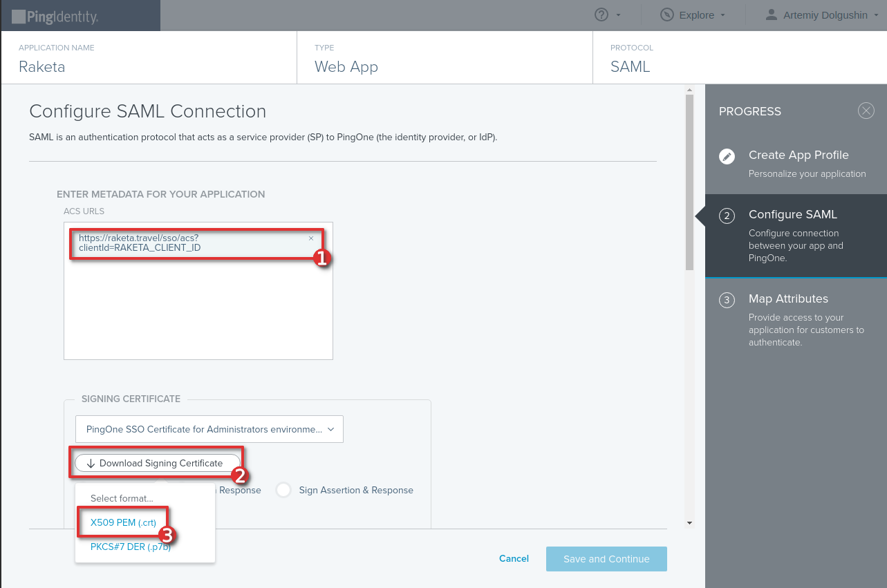Expand the help menu dropdown arrow
887x588 pixels.
(x=618, y=15)
